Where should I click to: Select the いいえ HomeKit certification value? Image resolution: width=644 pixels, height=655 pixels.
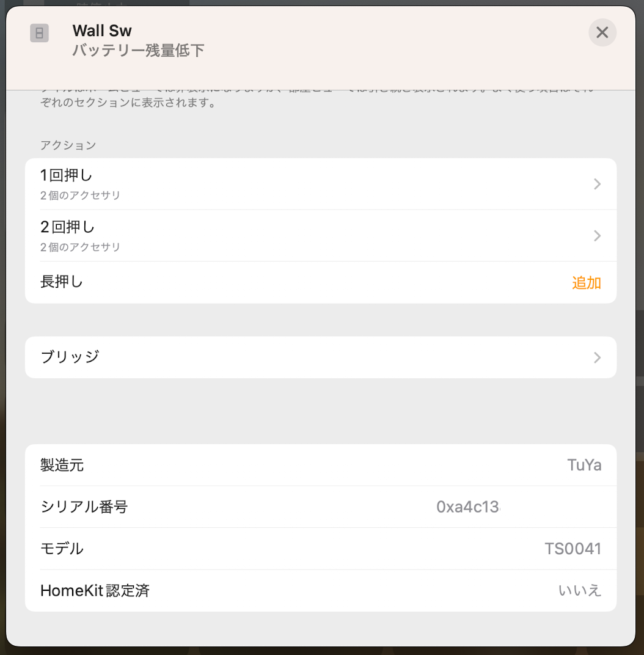[579, 591]
